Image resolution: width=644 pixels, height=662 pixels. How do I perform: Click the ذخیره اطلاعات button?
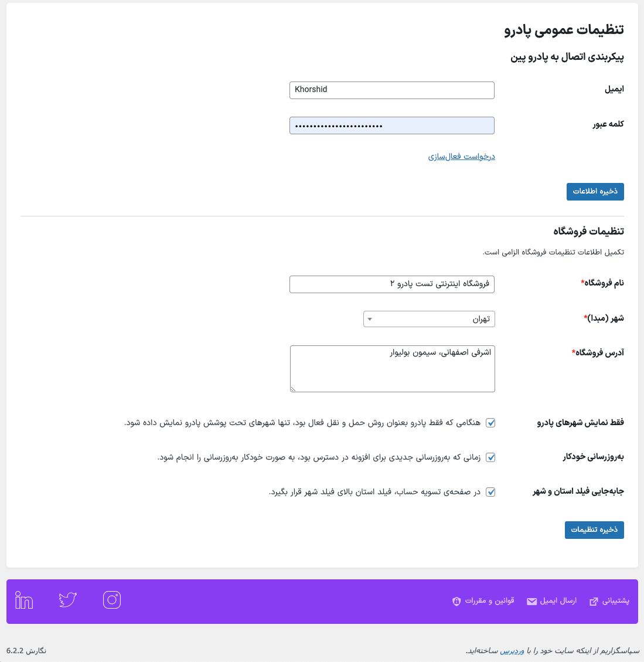tap(595, 192)
